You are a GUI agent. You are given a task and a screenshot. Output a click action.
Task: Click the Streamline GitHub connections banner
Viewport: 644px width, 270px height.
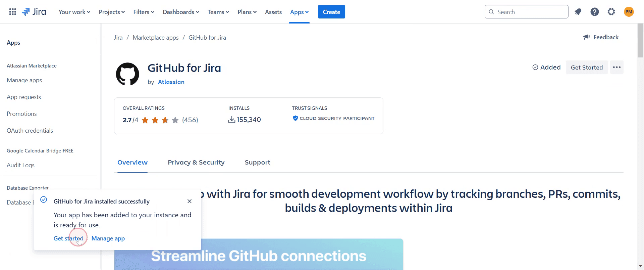[x=259, y=254]
